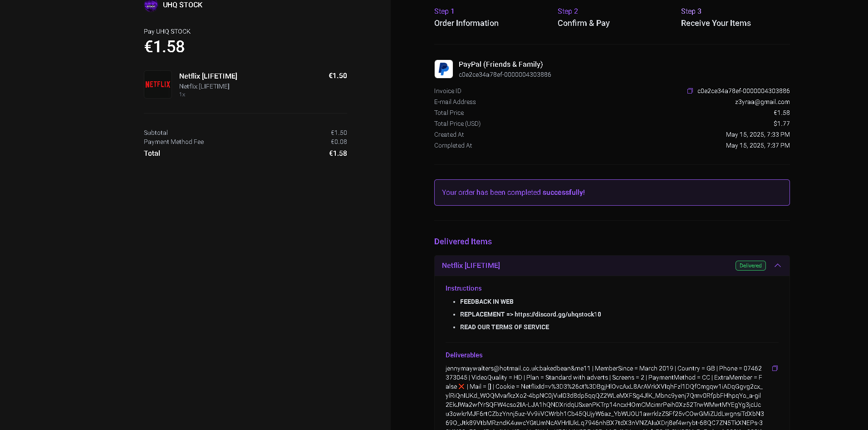Click the Pay UHQ STOCK label

click(167, 31)
